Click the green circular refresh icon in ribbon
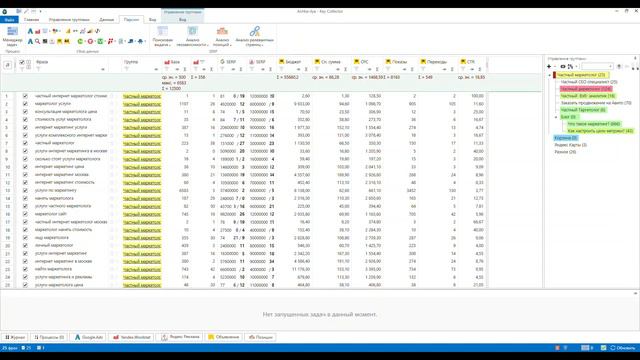640x360 pixels. (x=80, y=41)
